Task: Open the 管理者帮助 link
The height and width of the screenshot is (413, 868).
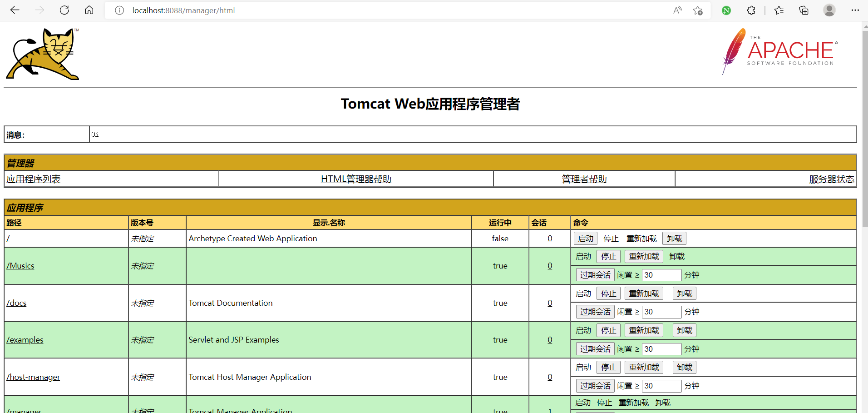Action: coord(584,179)
